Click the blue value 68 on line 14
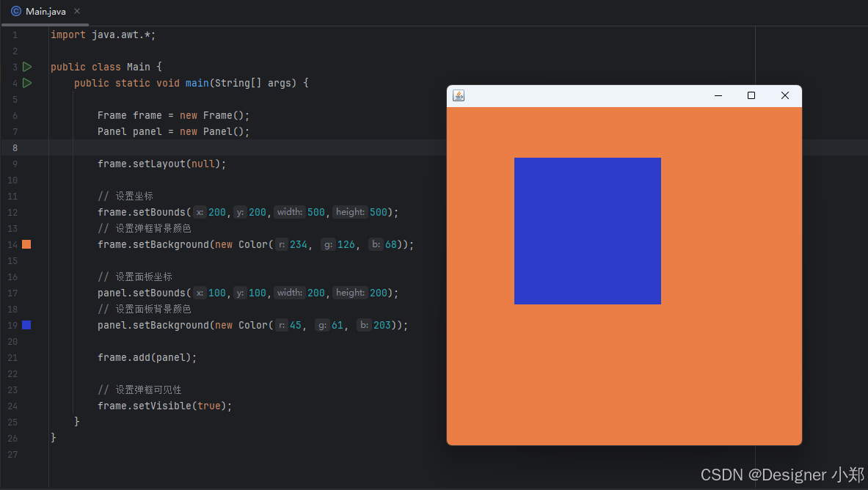 pyautogui.click(x=391, y=244)
